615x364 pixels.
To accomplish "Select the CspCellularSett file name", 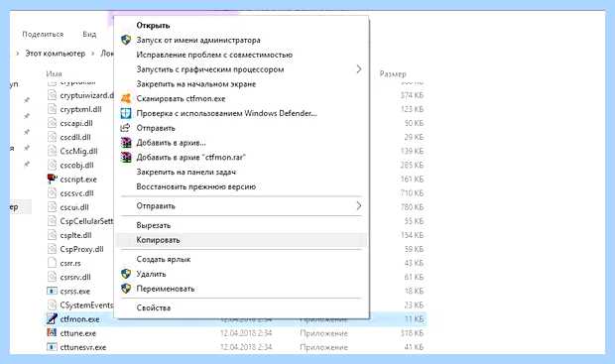I will 86,221.
